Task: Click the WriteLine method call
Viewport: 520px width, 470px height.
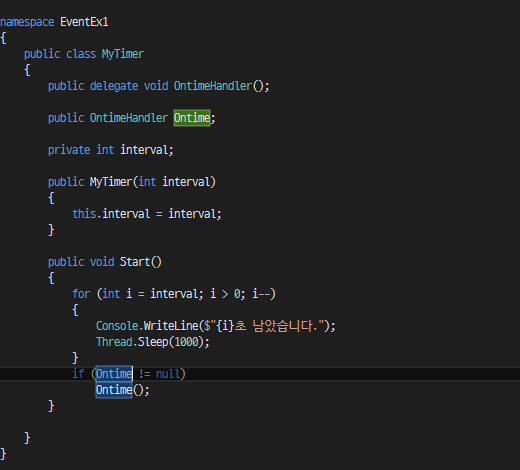Action: click(x=171, y=326)
